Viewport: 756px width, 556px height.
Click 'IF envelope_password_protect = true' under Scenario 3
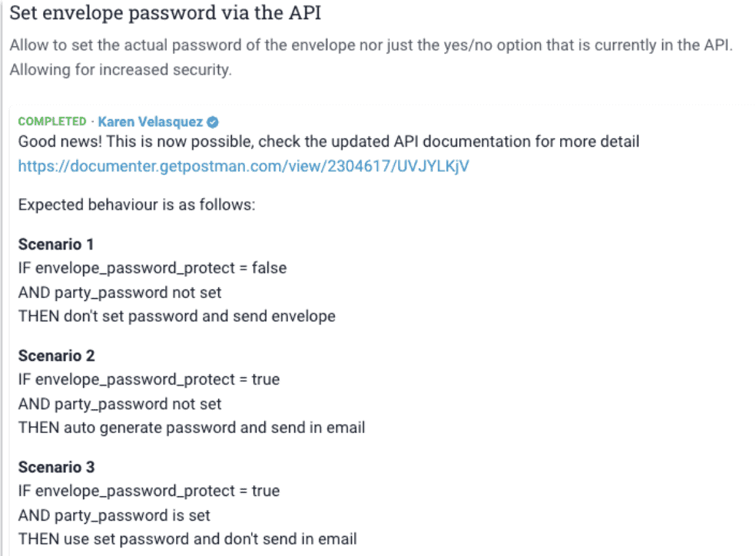[149, 491]
